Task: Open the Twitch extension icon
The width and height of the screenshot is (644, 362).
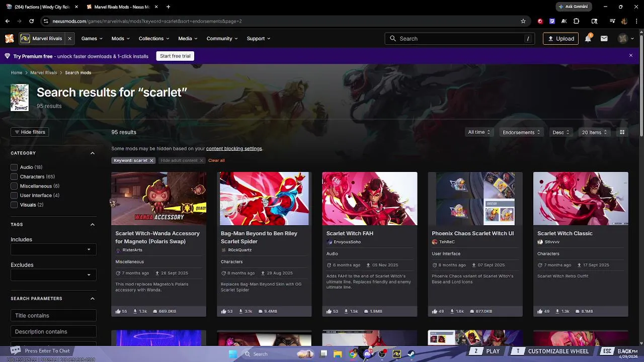Action: click(x=552, y=21)
